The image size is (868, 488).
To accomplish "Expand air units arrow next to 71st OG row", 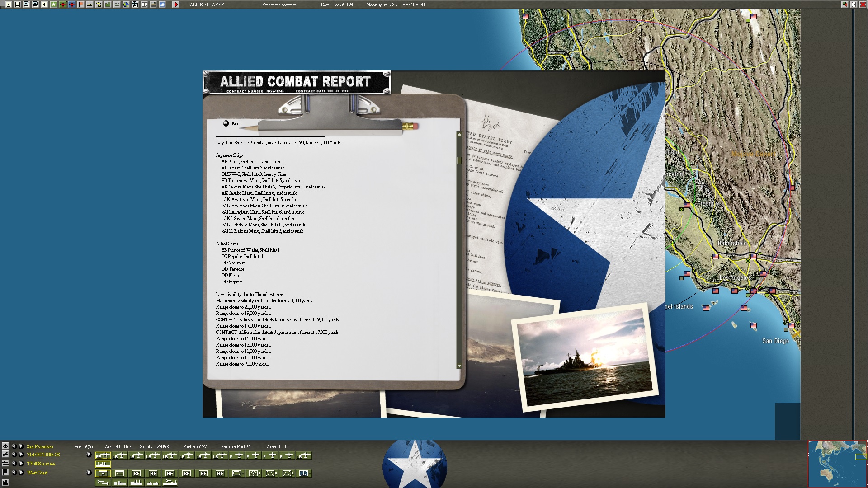I will [x=89, y=455].
